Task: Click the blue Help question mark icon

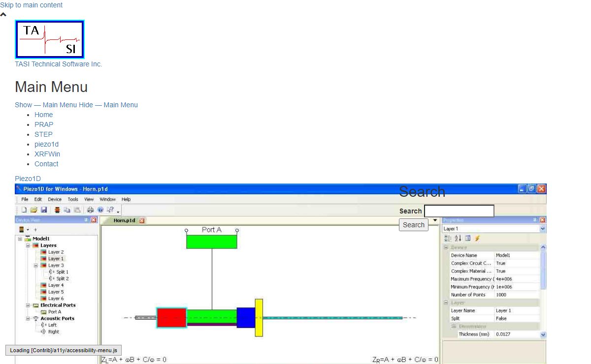Action: pos(100,210)
